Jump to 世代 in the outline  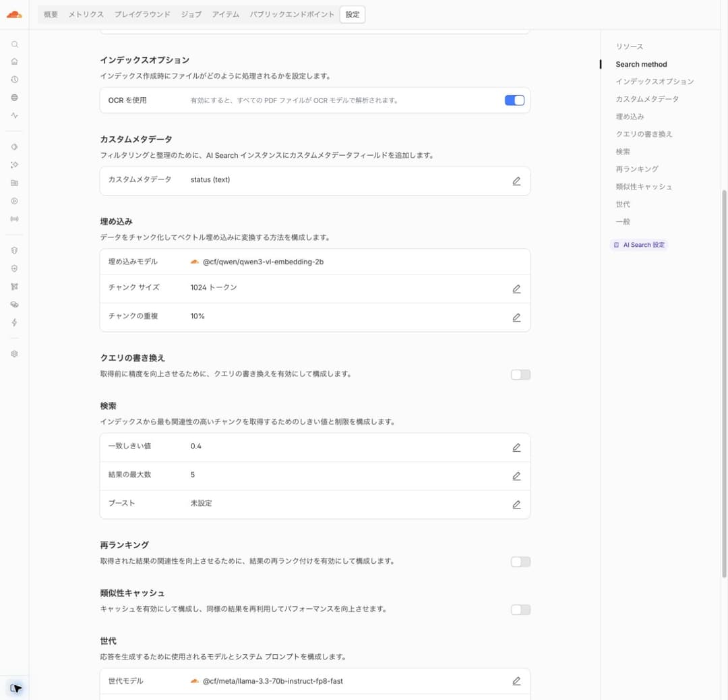pos(623,204)
